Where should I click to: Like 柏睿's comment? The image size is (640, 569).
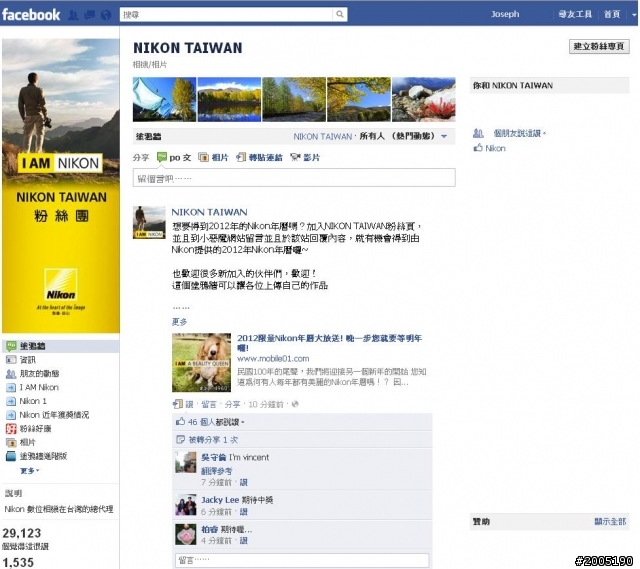pos(244,540)
